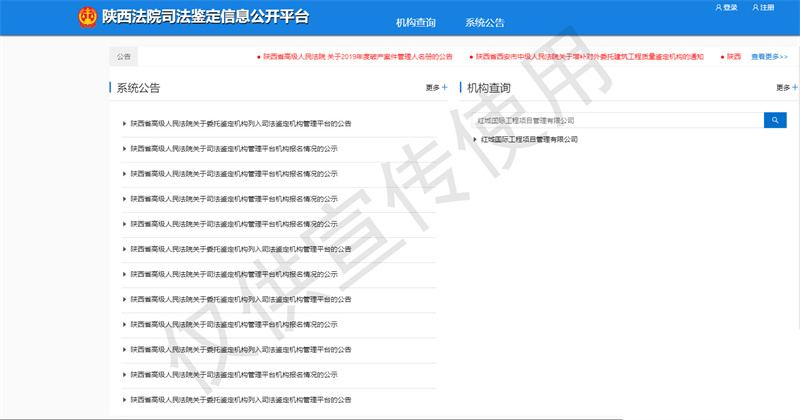Screen dimensions: 800x420
Task: Open the last visible 系统公告 list announcement
Action: (241, 400)
